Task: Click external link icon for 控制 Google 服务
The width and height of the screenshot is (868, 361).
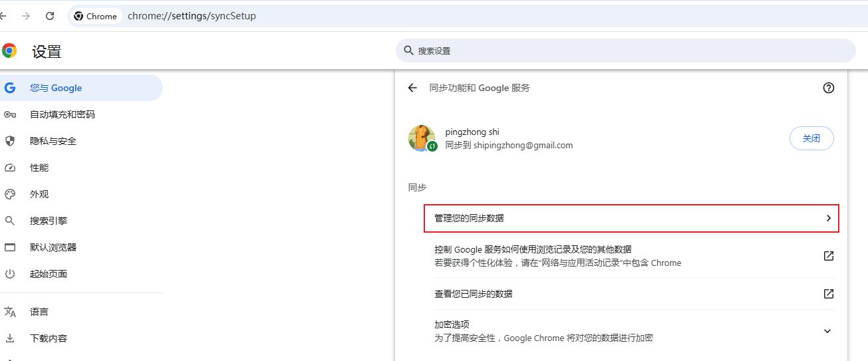Action: click(x=828, y=256)
